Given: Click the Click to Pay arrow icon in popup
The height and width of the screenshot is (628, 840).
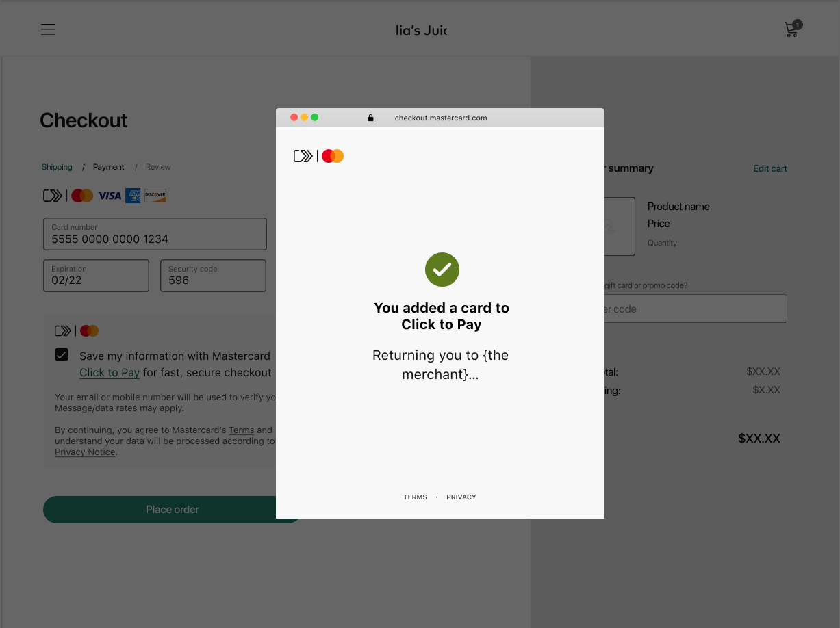Looking at the screenshot, I should 303,157.
